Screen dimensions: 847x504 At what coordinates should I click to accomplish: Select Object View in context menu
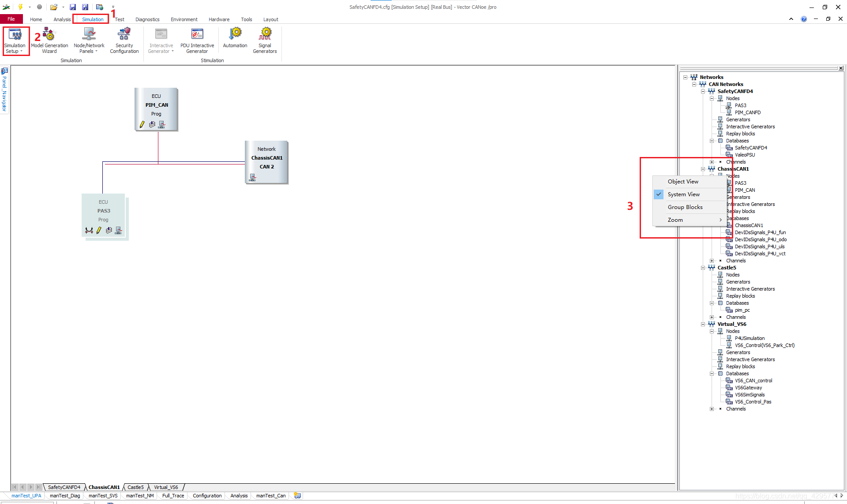682,182
